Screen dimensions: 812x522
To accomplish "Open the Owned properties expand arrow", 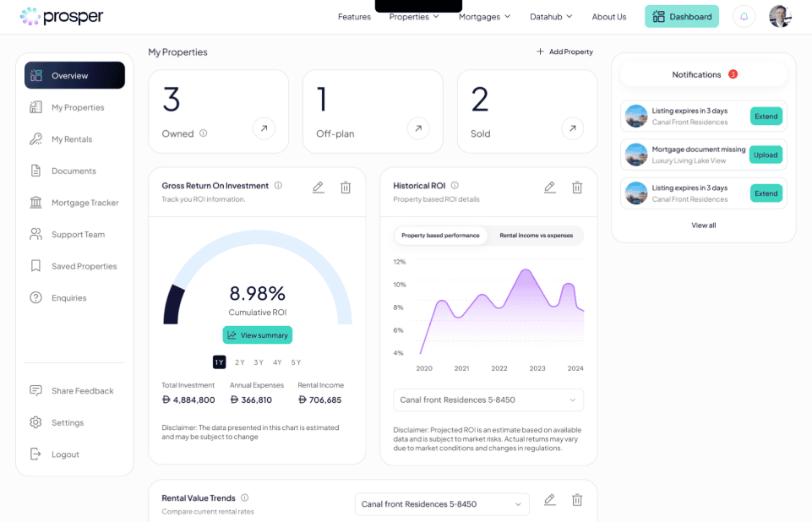I will [264, 128].
